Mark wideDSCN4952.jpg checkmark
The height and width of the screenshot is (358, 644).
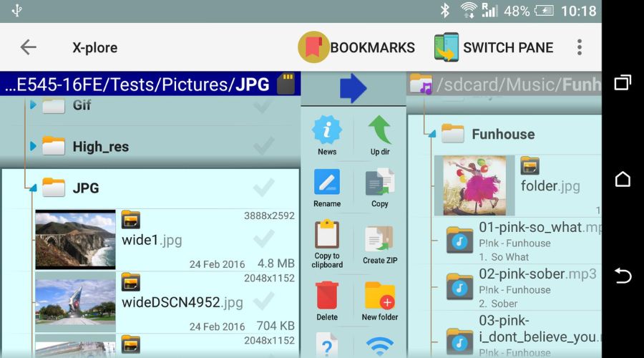pyautogui.click(x=263, y=301)
